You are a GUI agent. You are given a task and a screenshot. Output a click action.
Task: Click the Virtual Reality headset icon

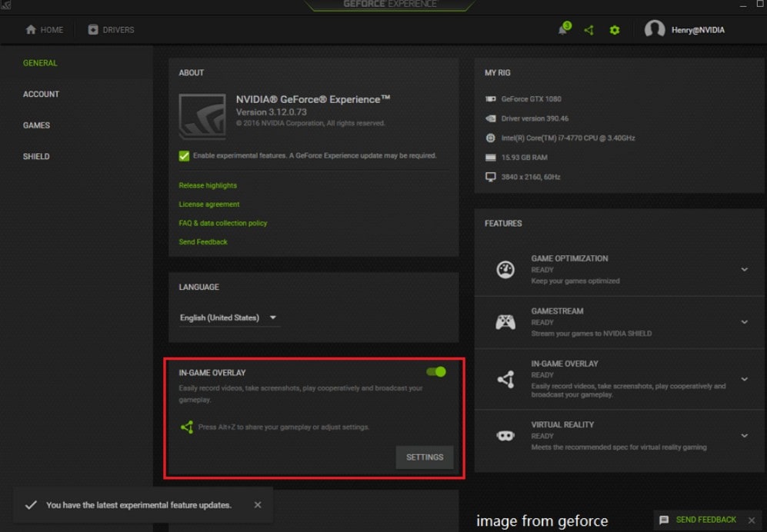(x=506, y=436)
